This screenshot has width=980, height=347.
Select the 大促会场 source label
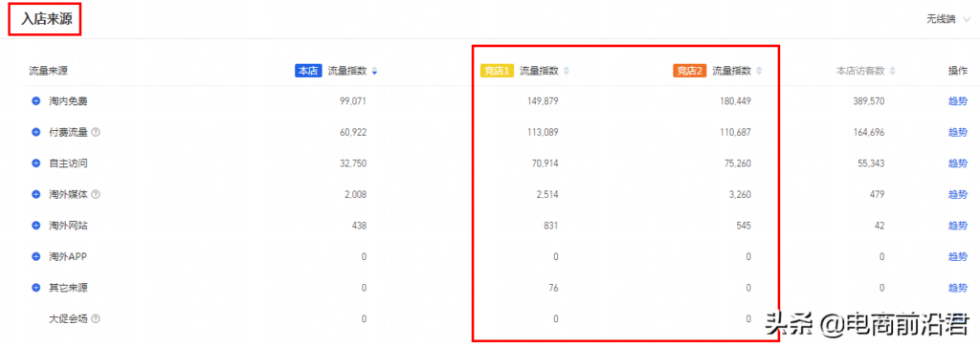coord(68,319)
